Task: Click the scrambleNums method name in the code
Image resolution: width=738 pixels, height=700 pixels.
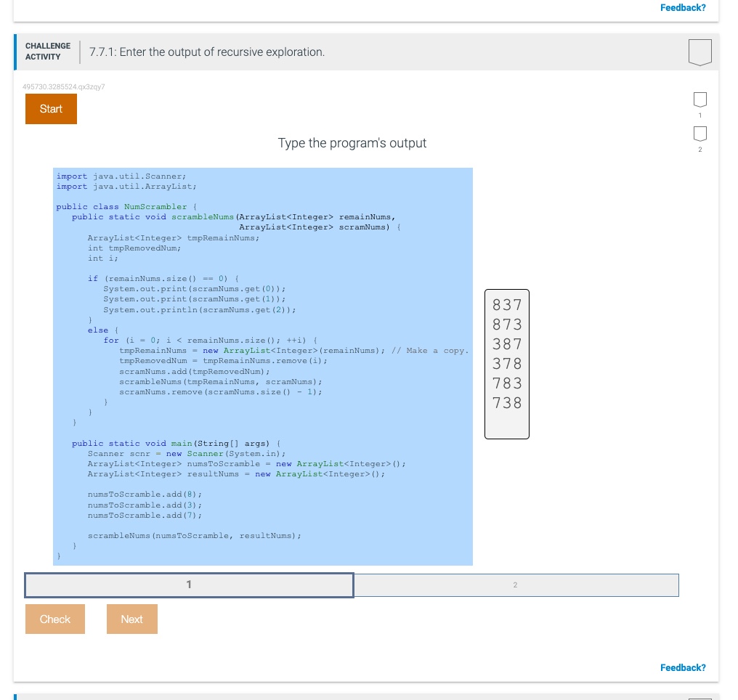Action: click(x=203, y=216)
